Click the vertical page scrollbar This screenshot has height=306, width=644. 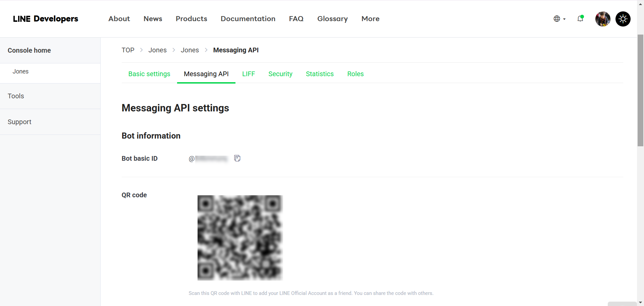point(640,91)
